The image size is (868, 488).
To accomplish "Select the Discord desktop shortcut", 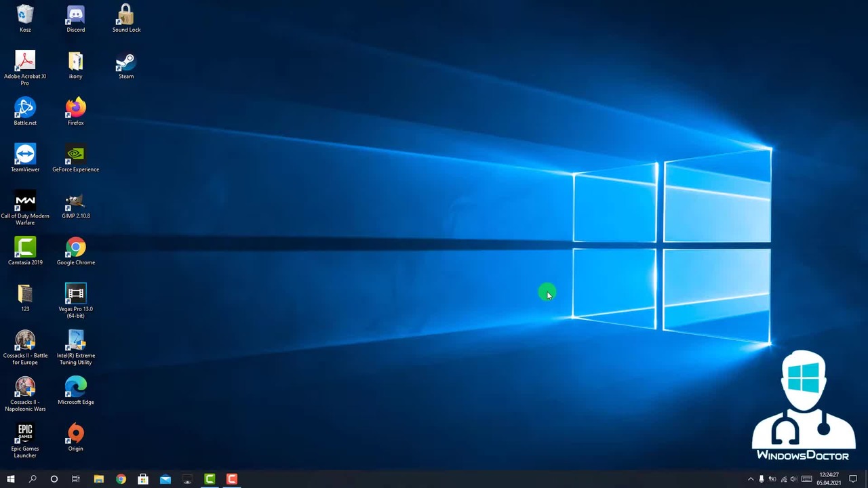I will click(75, 19).
